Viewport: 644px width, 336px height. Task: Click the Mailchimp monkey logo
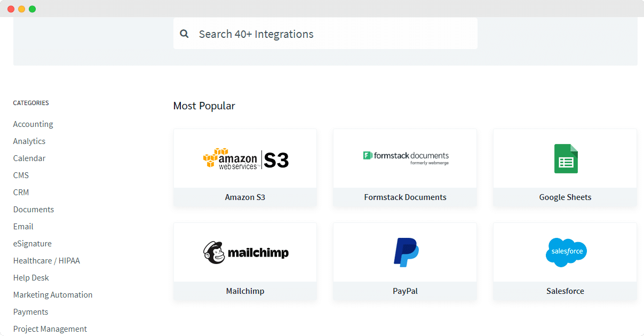245,252
